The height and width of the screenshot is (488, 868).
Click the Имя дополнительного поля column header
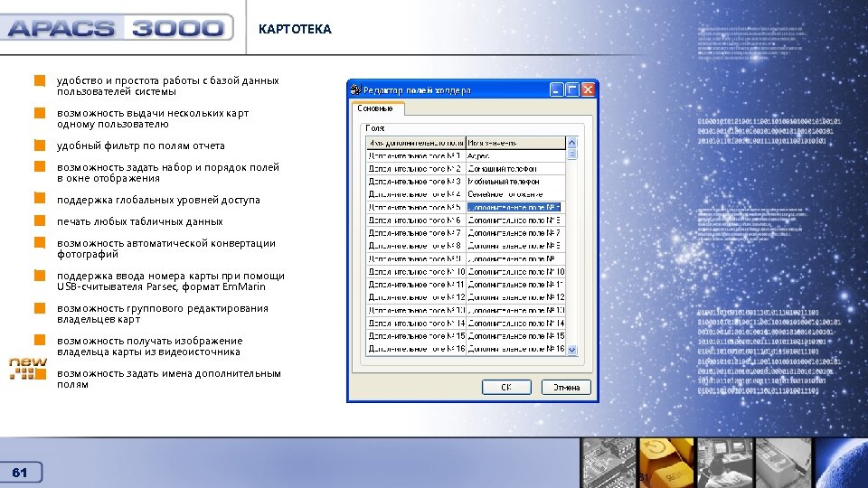click(x=416, y=143)
